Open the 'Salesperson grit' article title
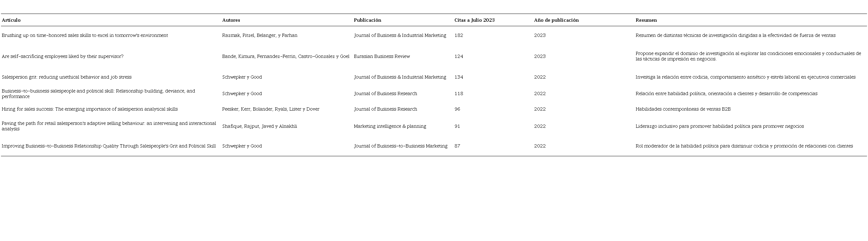868x241 pixels. pyautogui.click(x=67, y=77)
